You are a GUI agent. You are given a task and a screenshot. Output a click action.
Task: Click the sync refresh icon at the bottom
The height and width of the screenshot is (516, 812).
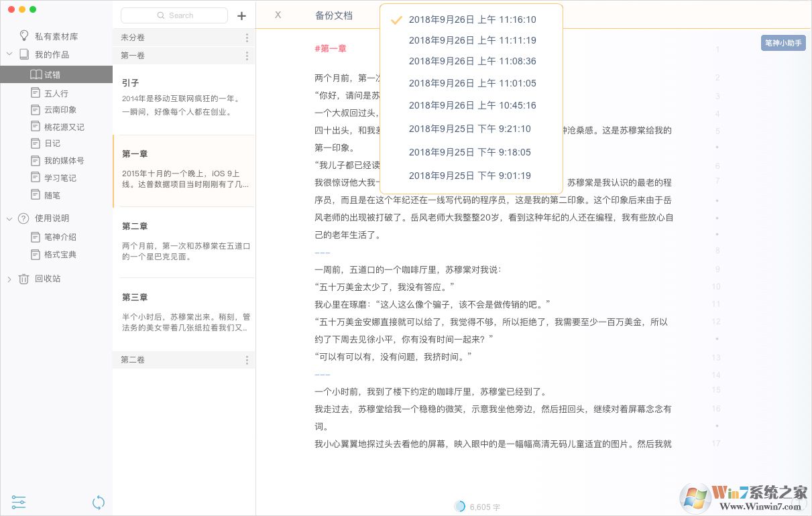pos(99,502)
